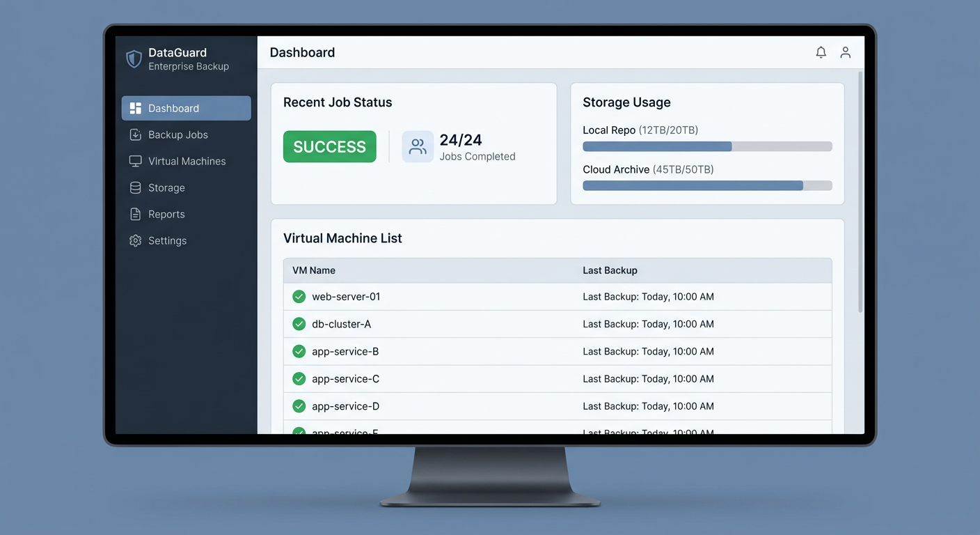980x535 pixels.
Task: Click the Enterprise Backup subtitle
Action: 189,67
